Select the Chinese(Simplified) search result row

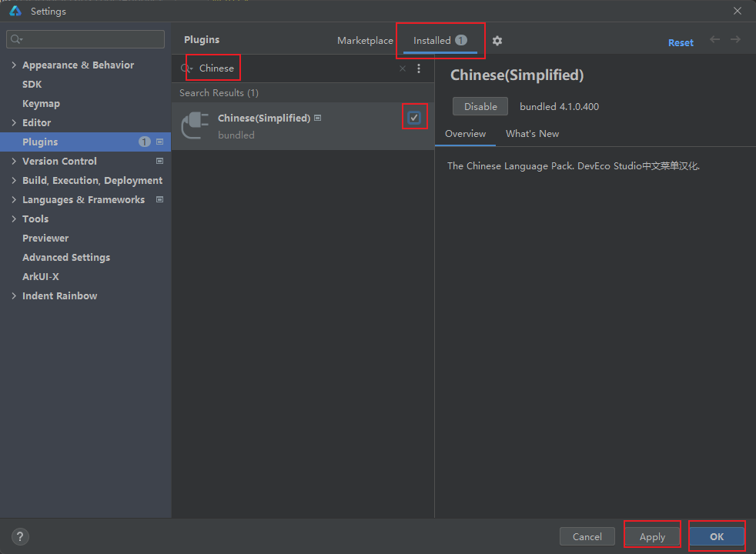(x=303, y=126)
